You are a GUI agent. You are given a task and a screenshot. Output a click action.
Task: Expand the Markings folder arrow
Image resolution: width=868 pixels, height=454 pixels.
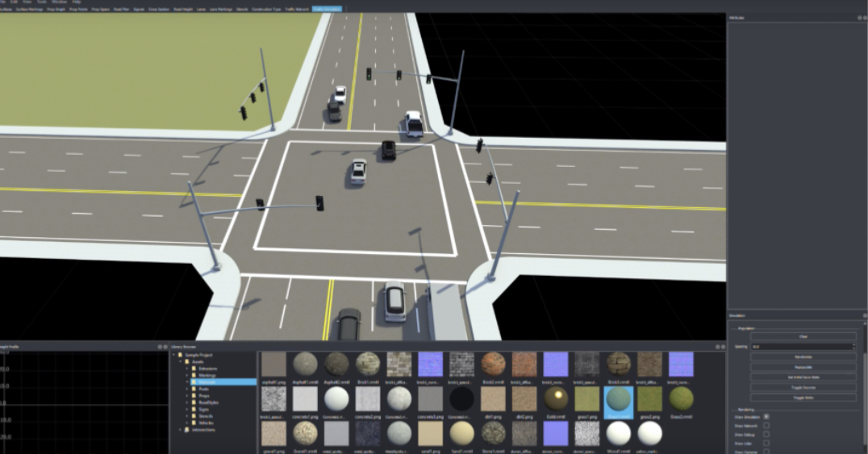(187, 375)
